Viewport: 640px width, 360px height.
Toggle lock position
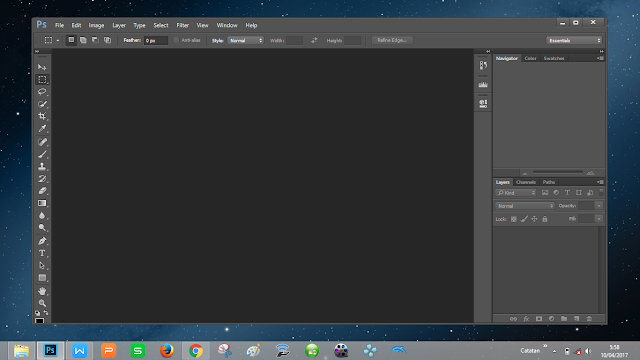click(534, 219)
